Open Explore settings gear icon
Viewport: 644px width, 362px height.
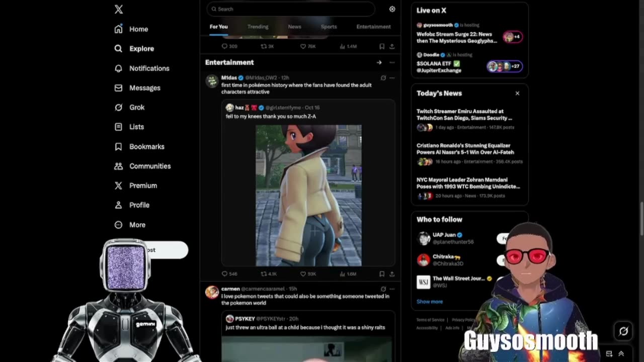(392, 9)
